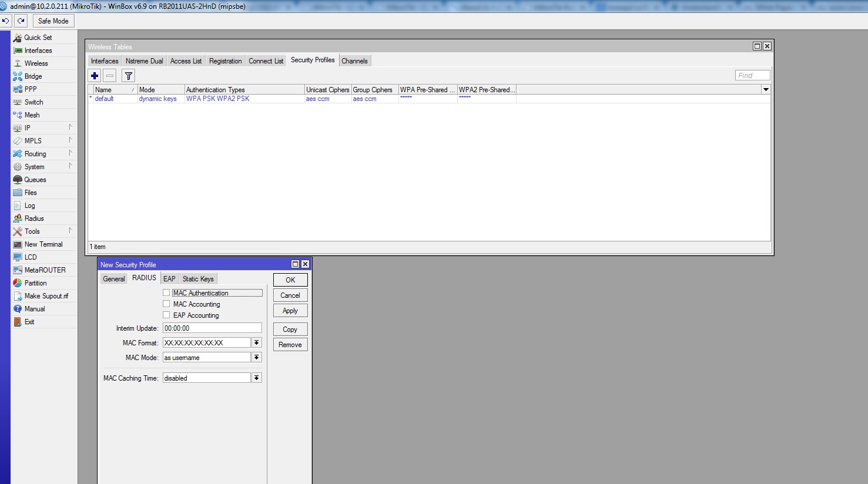Click the redo arrow in toolbar

tap(21, 21)
